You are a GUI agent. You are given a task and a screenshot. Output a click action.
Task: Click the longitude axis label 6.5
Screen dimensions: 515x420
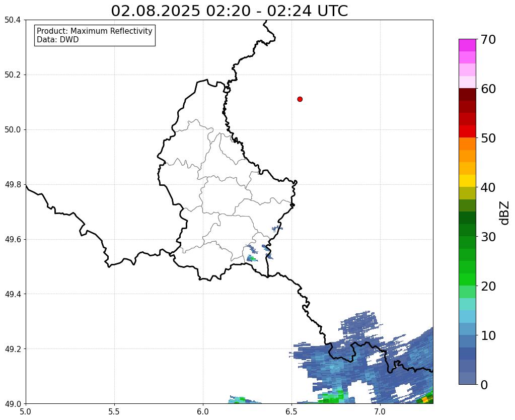point(291,411)
